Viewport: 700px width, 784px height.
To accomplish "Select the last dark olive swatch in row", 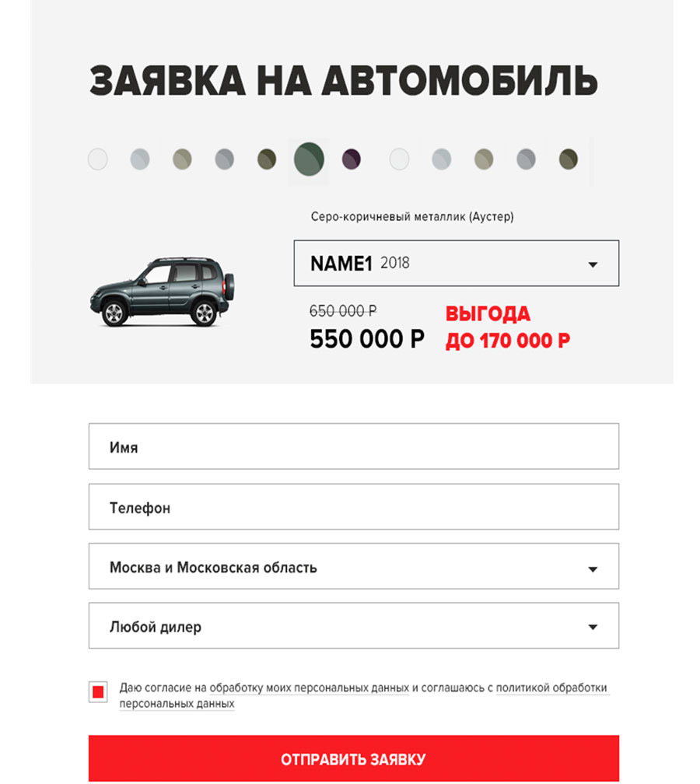I will click(568, 159).
